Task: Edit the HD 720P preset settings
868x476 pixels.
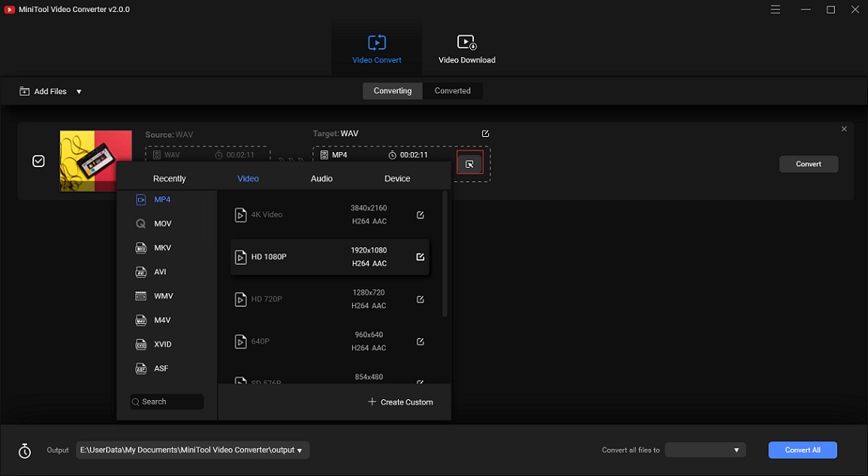Action: tap(420, 299)
